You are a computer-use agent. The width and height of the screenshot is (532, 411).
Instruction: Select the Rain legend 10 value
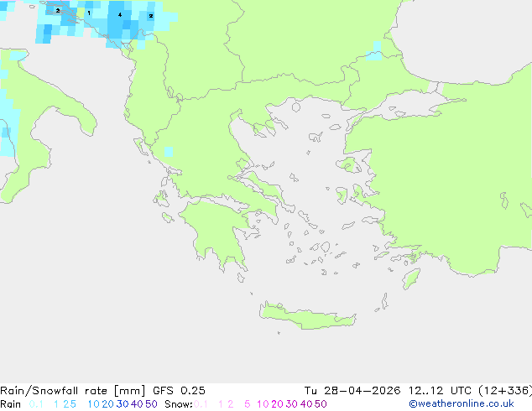[x=94, y=404]
